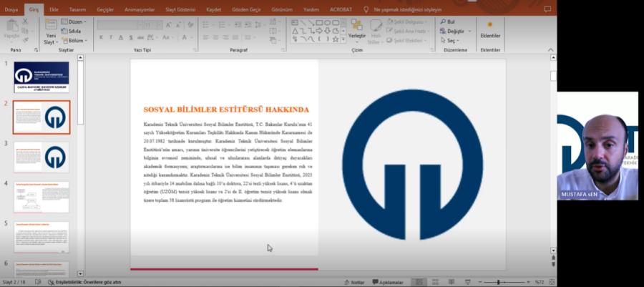Open the Gözden Geçir tab

pos(246,9)
